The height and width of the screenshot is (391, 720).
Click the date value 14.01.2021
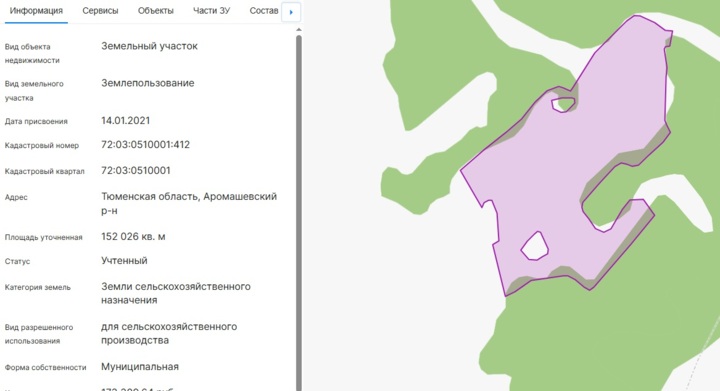pyautogui.click(x=125, y=121)
